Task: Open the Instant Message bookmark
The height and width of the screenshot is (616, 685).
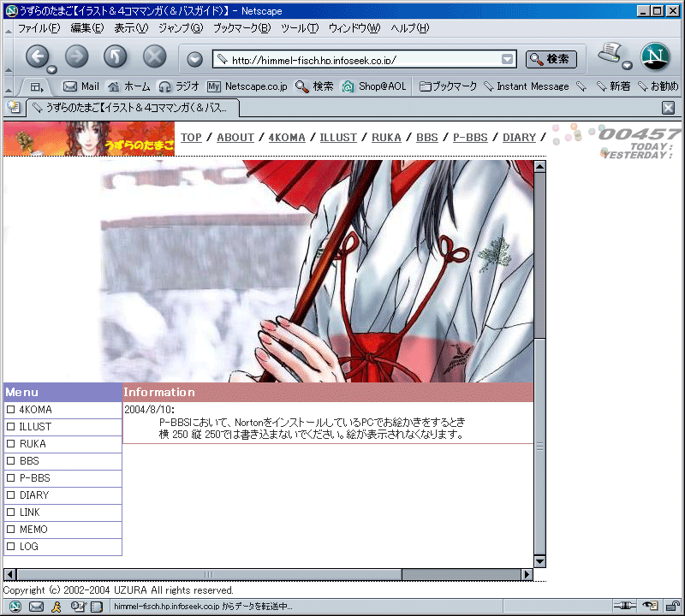Action: click(527, 86)
